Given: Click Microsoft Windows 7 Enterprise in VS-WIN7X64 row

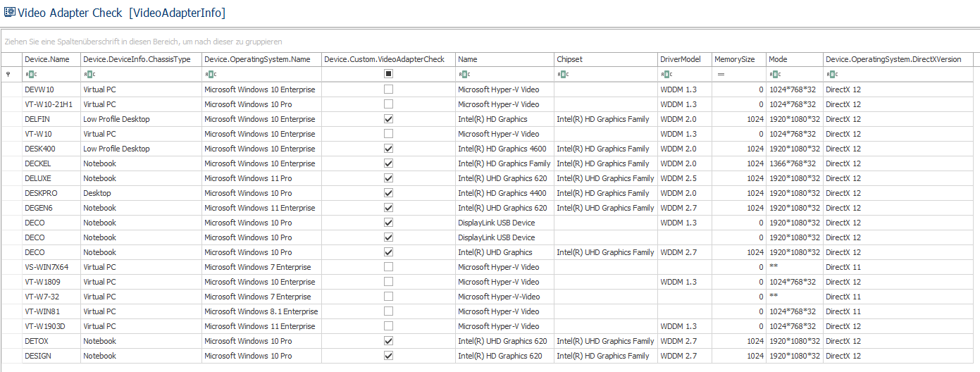Looking at the screenshot, I should [x=262, y=267].
